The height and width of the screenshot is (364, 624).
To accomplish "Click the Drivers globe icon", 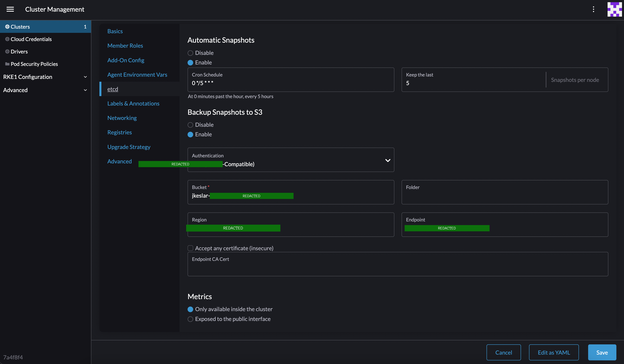I will pyautogui.click(x=7, y=51).
